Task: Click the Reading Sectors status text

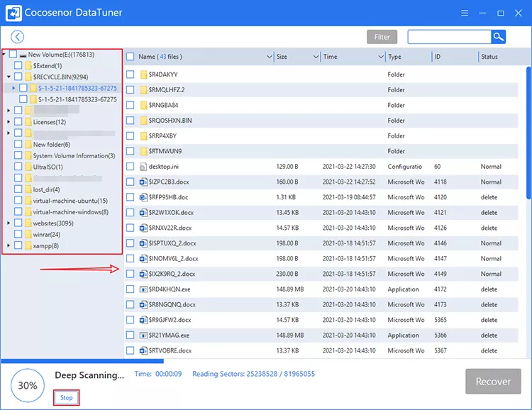Action: point(253,374)
